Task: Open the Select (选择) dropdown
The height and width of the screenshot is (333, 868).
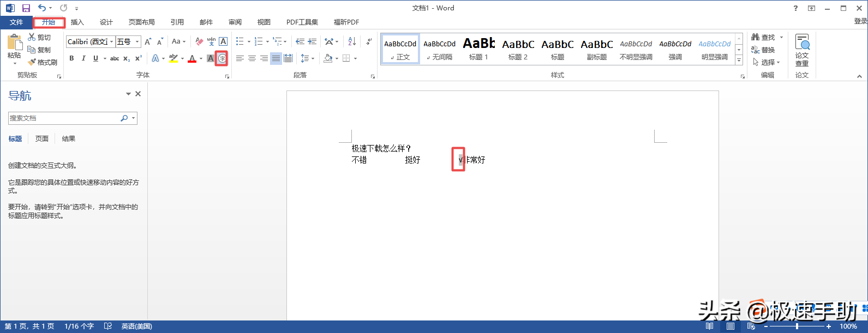Action: pos(767,62)
